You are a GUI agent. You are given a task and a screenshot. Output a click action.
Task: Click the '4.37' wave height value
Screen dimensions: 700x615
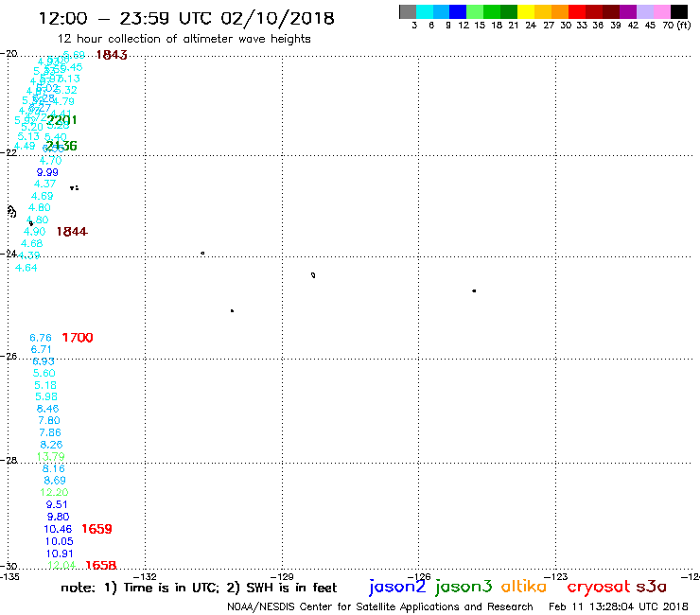click(x=45, y=184)
